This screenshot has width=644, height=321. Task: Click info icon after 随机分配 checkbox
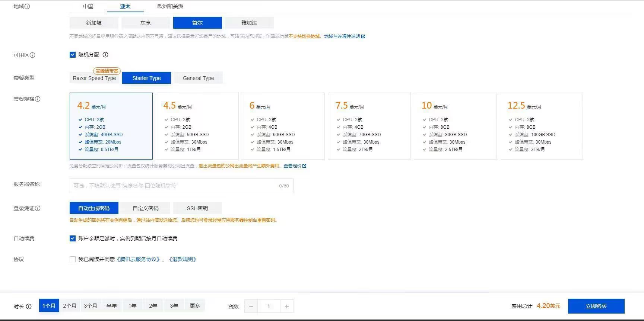click(105, 55)
